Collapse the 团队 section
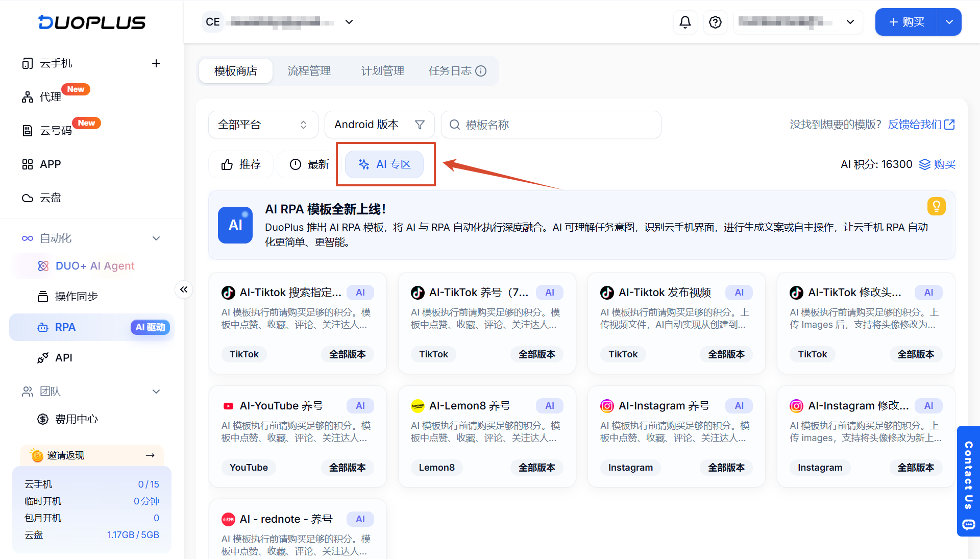Screen dimensions: 980x559 [156, 392]
